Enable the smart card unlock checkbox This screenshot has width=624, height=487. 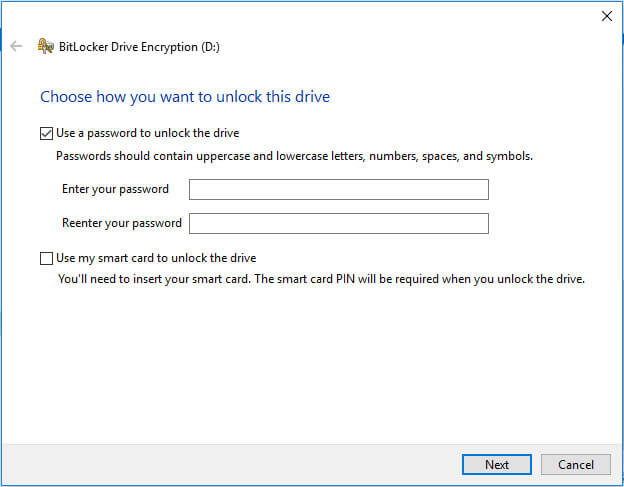pos(46,258)
